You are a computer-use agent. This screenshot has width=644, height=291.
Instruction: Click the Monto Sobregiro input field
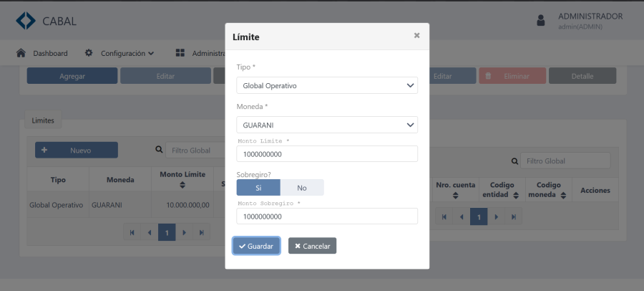click(x=327, y=216)
